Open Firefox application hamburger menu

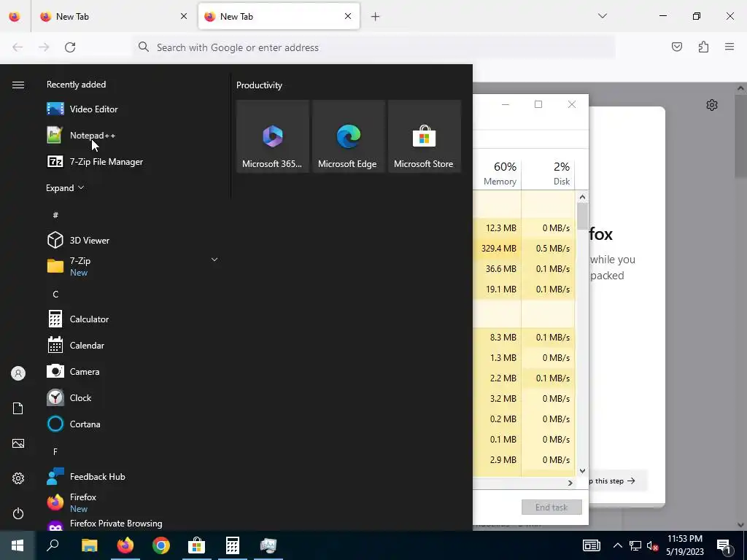point(729,47)
